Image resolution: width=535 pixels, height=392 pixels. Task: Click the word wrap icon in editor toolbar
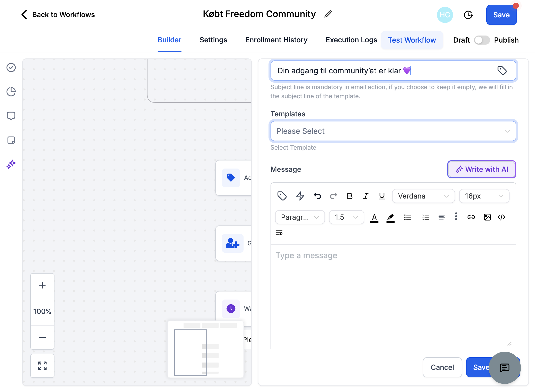[279, 233]
